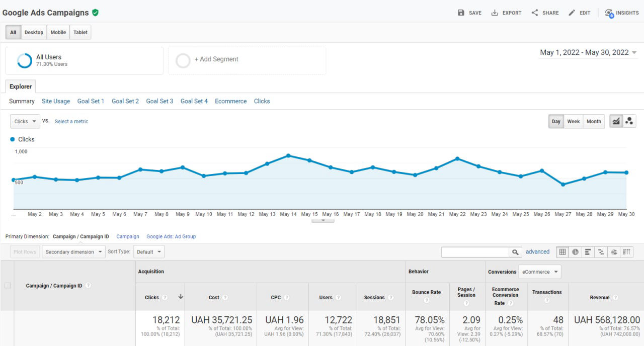Set chart granularity to Month
The height and width of the screenshot is (346, 644).
tap(594, 121)
